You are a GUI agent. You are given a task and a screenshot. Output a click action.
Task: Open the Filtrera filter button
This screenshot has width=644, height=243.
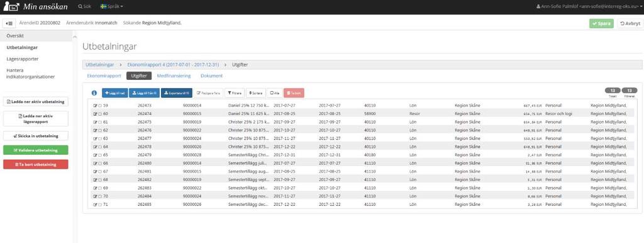tap(235, 93)
